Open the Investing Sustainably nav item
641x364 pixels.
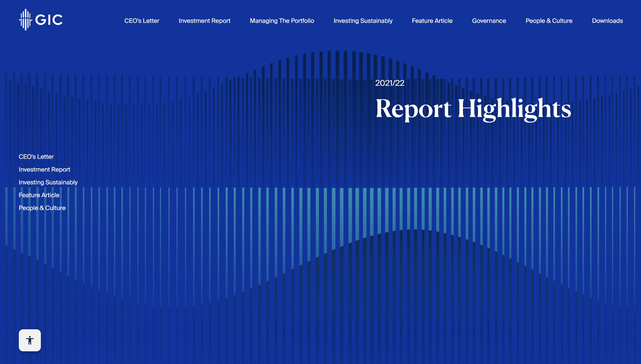click(x=363, y=20)
